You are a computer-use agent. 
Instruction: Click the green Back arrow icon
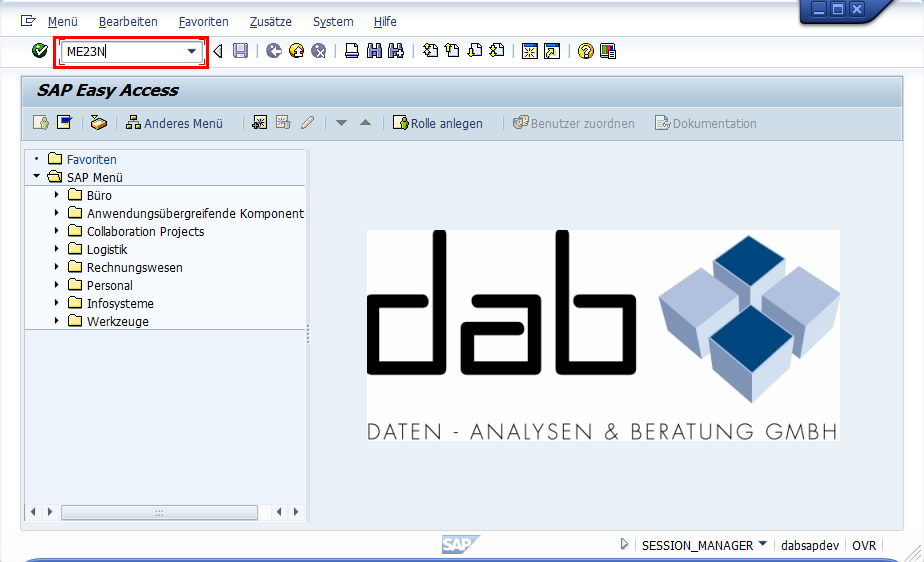[274, 51]
